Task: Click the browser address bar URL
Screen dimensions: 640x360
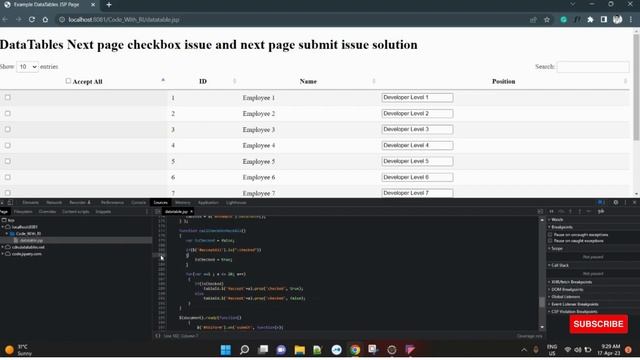Action: tap(124, 20)
